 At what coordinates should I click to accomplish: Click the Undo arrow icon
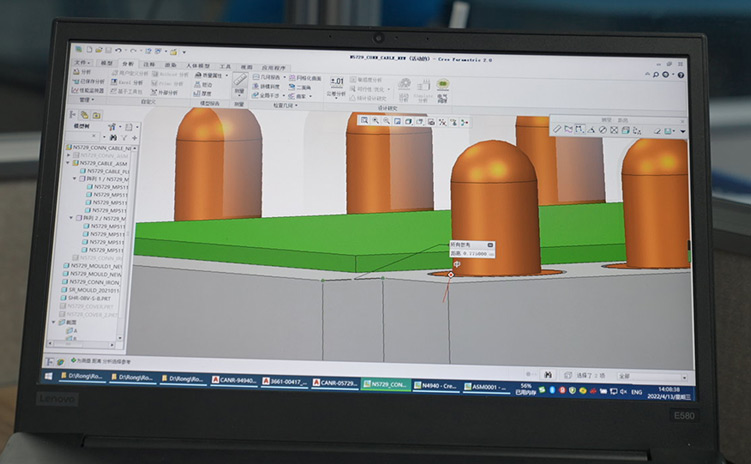118,51
